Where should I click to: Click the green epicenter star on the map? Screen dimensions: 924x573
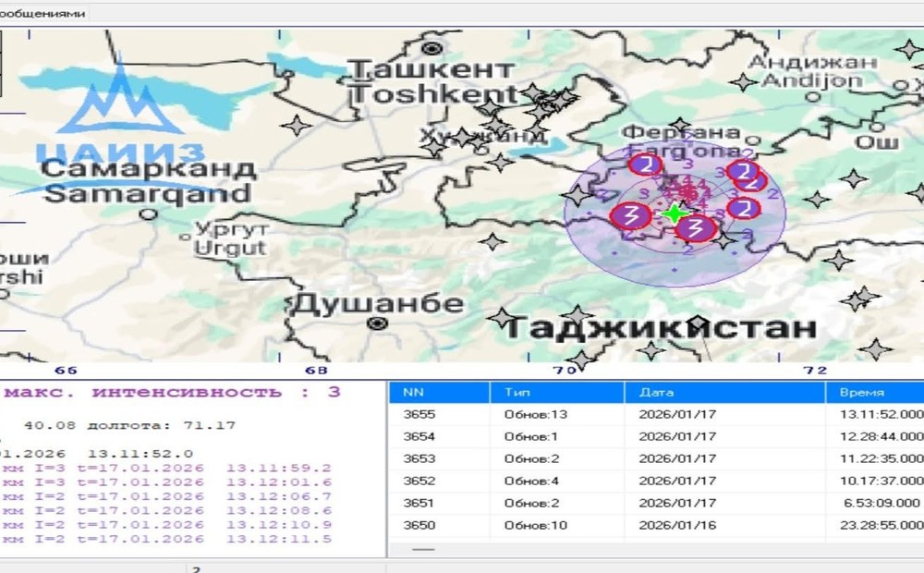(x=675, y=213)
